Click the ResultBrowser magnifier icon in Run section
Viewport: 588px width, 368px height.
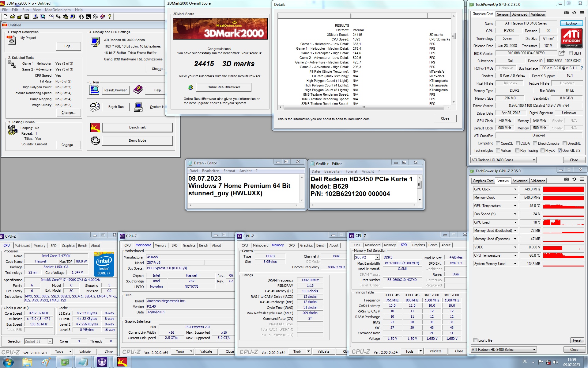click(x=95, y=90)
